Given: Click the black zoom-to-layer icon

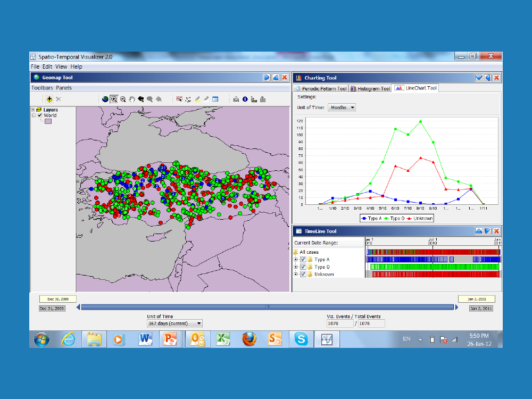Looking at the screenshot, I should 140,99.
